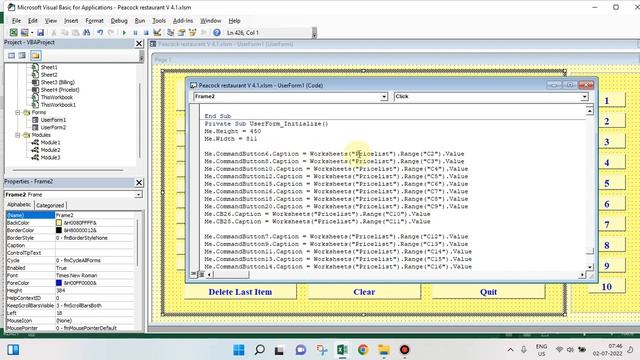Select Module2 in the project tree
The image size is (640, 360).
pyautogui.click(x=50, y=150)
